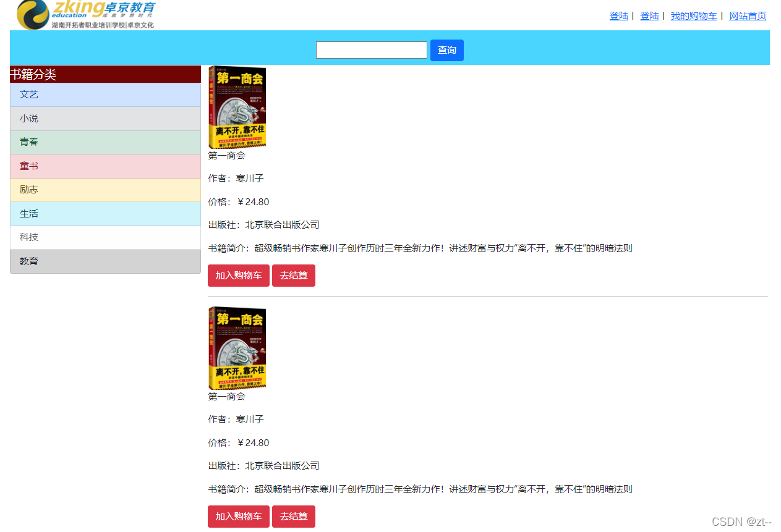Click the 查询 search button
The width and height of the screenshot is (781, 532).
point(447,50)
